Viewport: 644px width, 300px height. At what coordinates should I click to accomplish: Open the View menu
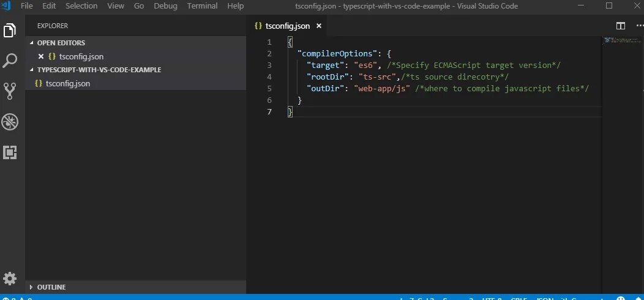116,6
